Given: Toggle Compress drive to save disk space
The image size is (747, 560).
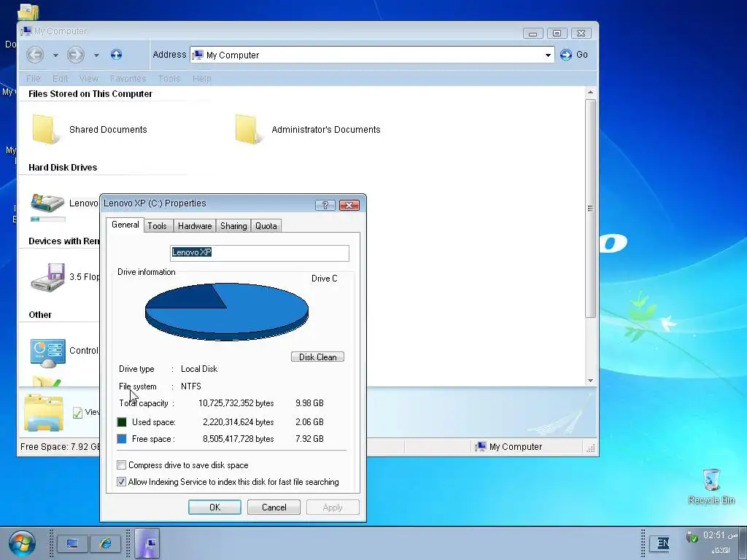Looking at the screenshot, I should click(x=122, y=465).
